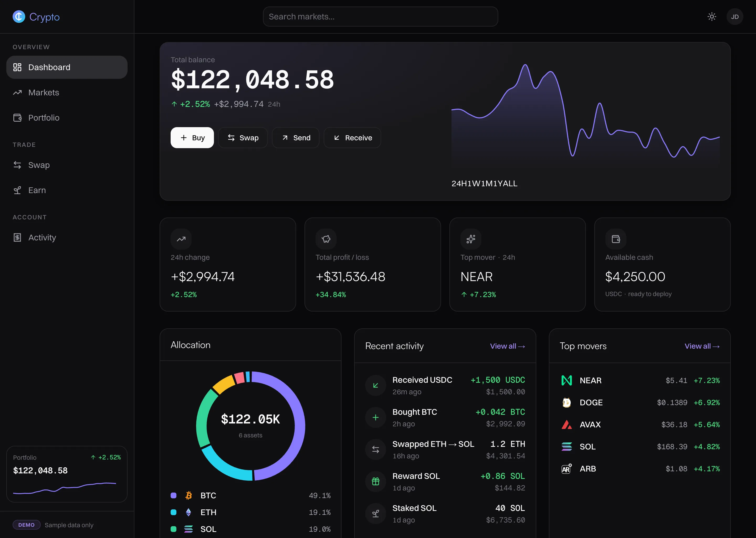Click the Bitcoin logo in the Allocation legend
The image size is (756, 538).
188,495
